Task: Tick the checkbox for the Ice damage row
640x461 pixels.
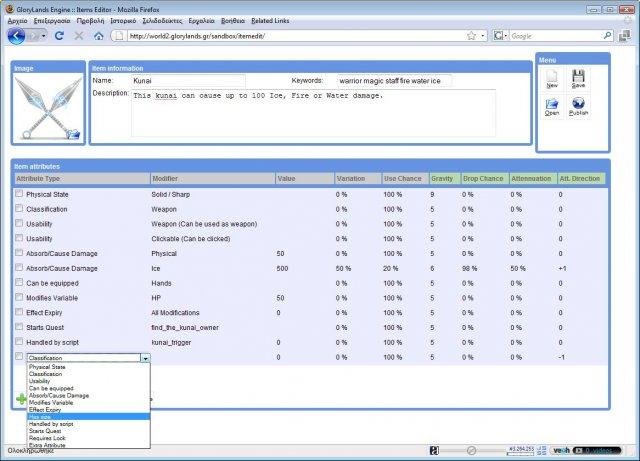Action: point(19,267)
